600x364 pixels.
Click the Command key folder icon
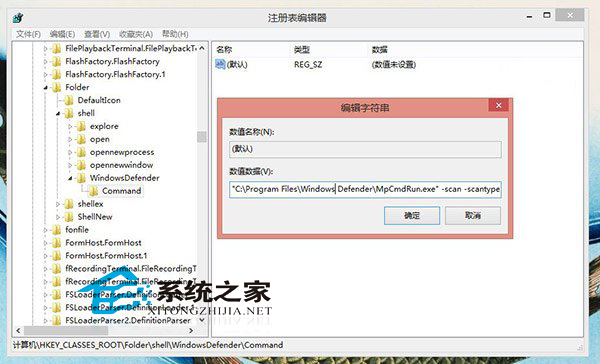[x=93, y=191]
